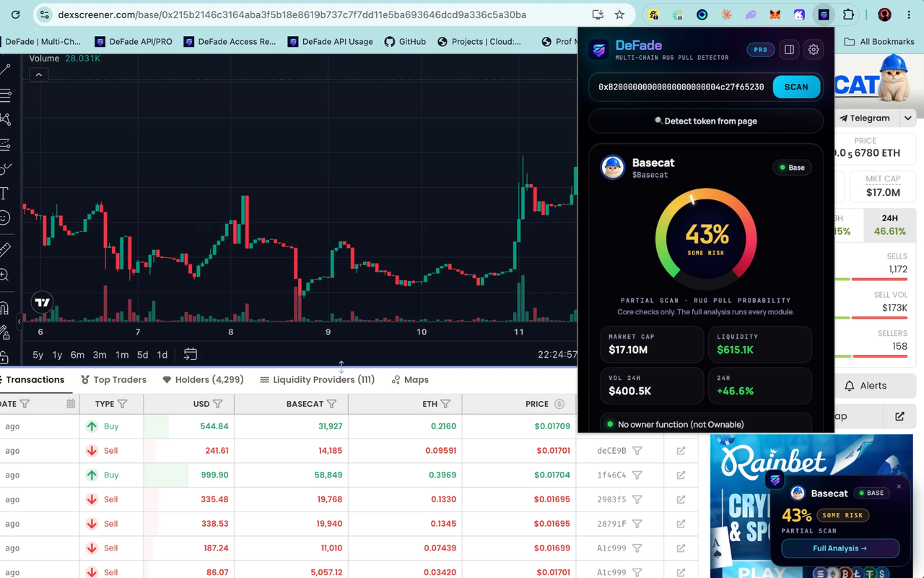Expand the dropdown arrow beside Telegram
The width and height of the screenshot is (924, 578).
tap(908, 118)
